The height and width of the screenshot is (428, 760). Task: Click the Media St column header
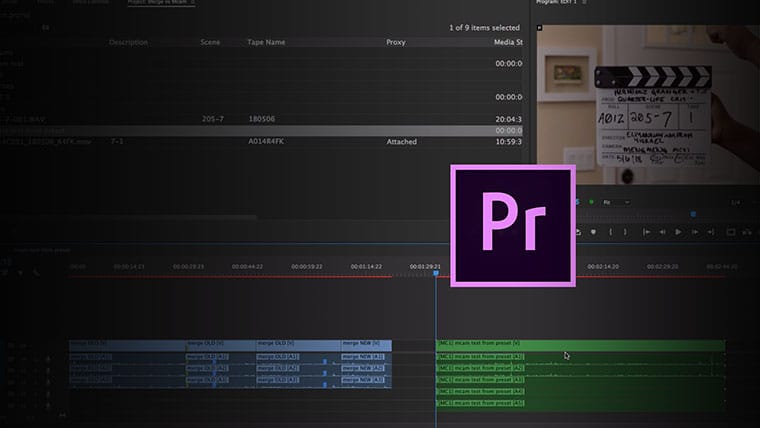click(x=508, y=42)
